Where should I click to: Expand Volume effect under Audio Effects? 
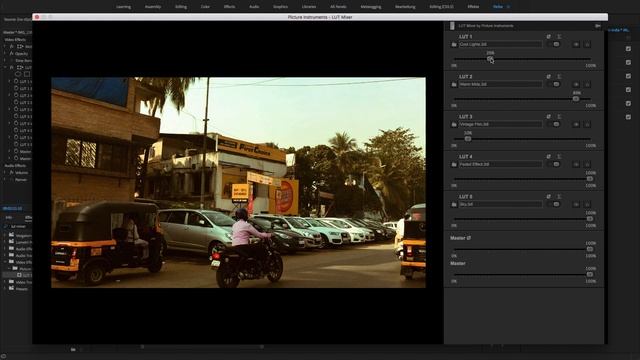pos(5,173)
